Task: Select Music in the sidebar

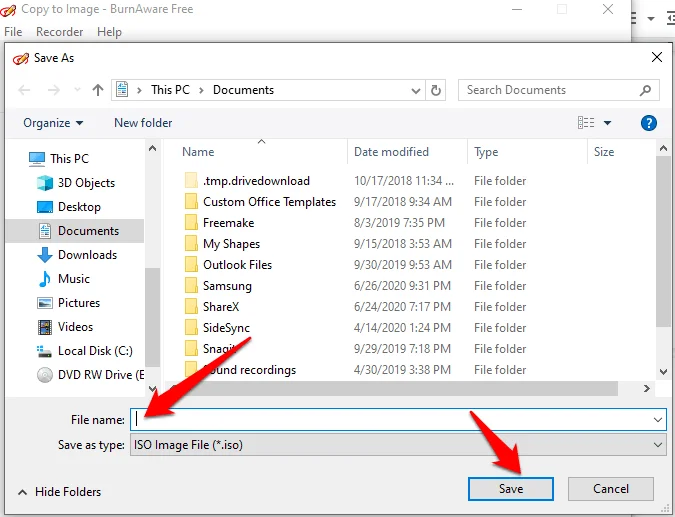Action: 74,279
